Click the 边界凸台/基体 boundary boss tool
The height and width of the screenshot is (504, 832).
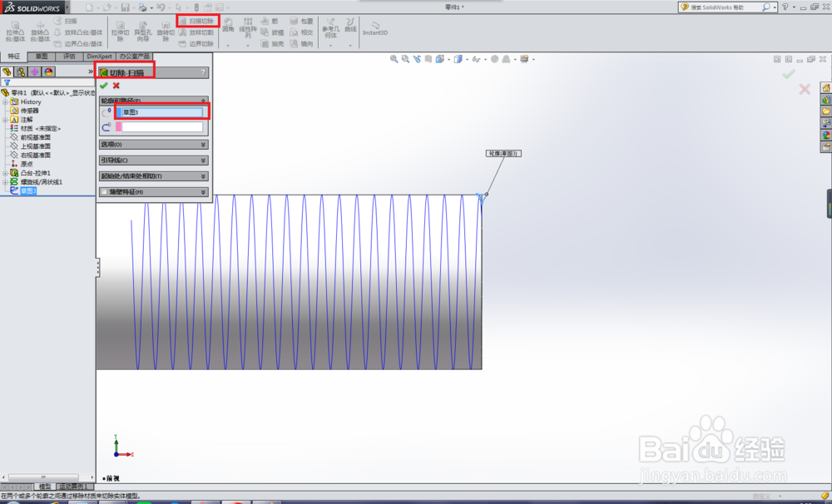(x=78, y=43)
